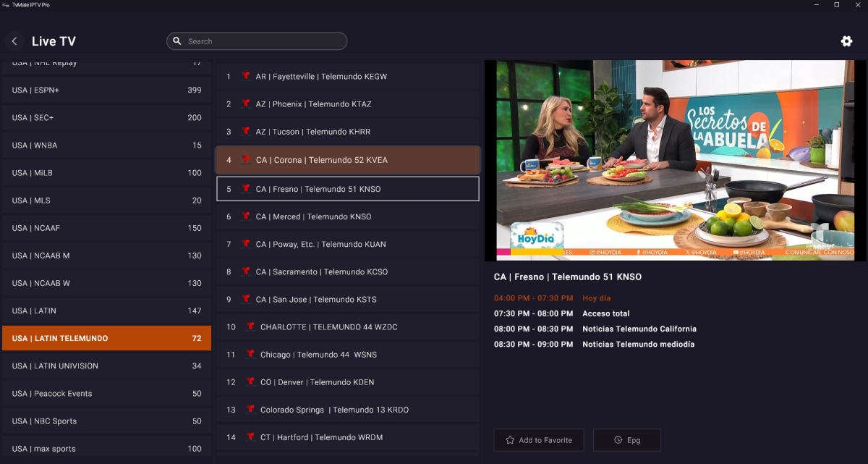This screenshot has height=464, width=868.
Task: Click the back arrow beside Live TV
Action: point(14,41)
